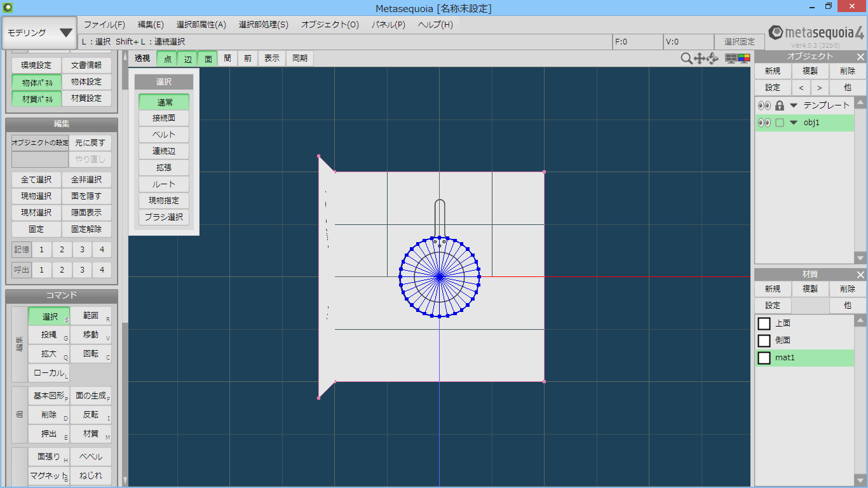Click the lock icon on テンプレート object
The height and width of the screenshot is (488, 868).
pyautogui.click(x=780, y=105)
